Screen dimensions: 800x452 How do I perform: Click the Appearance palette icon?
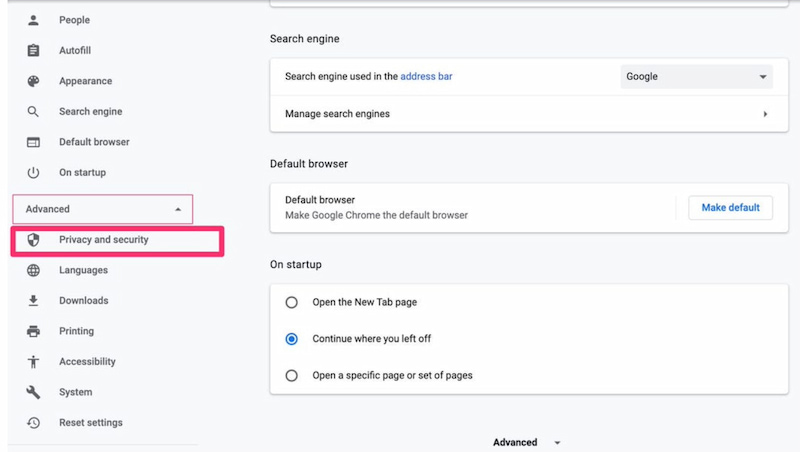click(x=34, y=81)
